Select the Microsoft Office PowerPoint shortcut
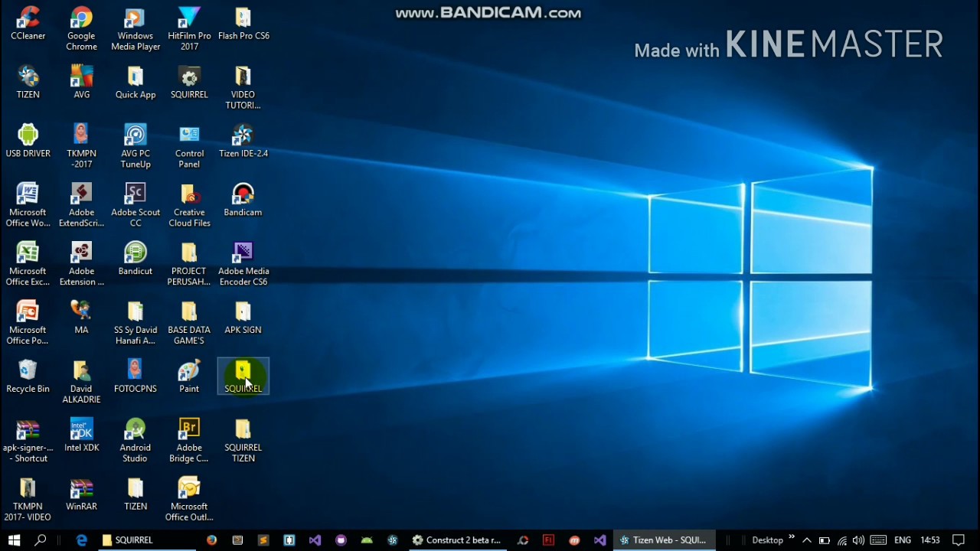Screen dimensions: 980x551 (x=28, y=323)
